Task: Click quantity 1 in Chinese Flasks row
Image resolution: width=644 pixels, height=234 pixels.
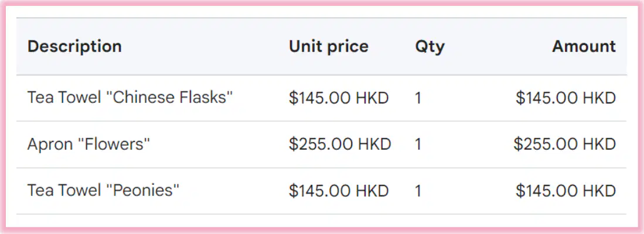Action: [418, 98]
